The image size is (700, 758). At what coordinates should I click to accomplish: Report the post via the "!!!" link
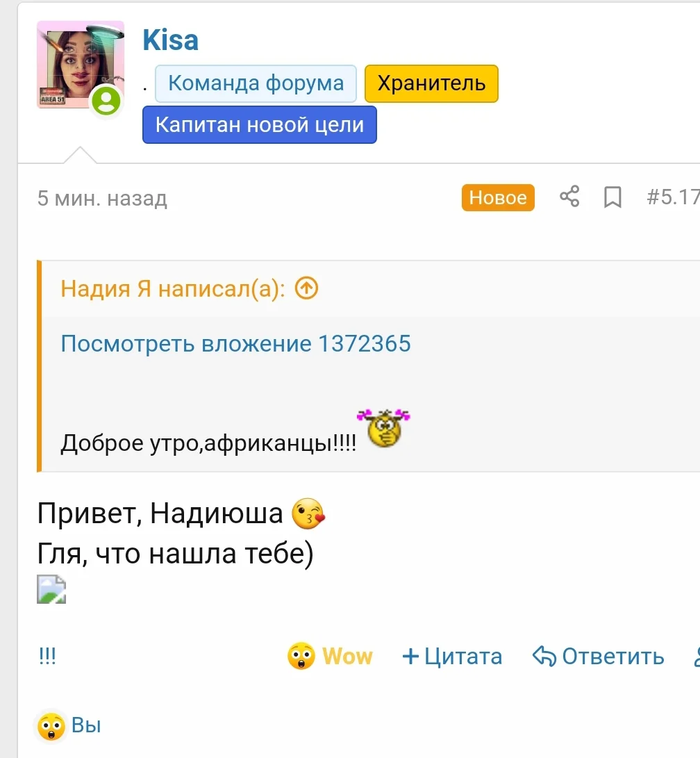point(48,657)
